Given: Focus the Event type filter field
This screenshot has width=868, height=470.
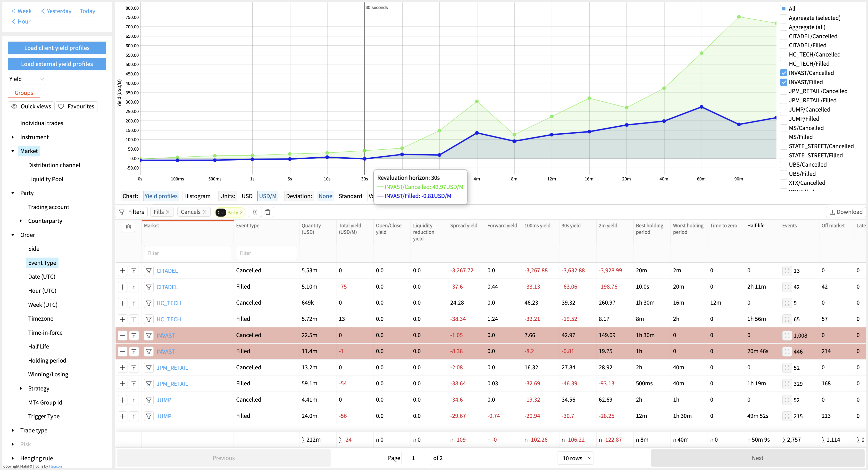Looking at the screenshot, I should (266, 253).
